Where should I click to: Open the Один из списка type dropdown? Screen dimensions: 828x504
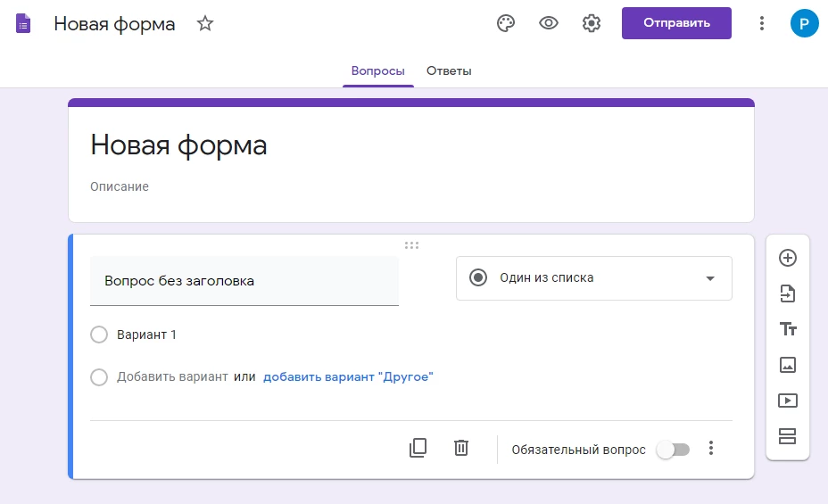(593, 278)
